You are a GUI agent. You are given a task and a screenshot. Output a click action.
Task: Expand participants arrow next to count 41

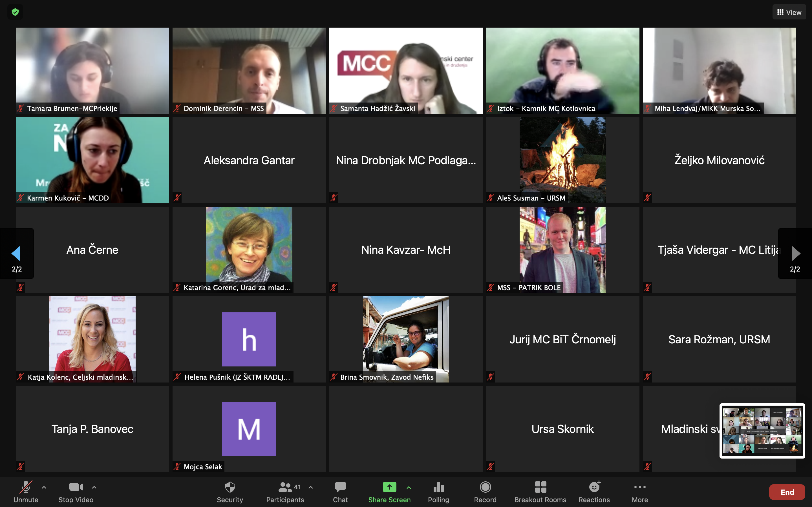tap(311, 487)
